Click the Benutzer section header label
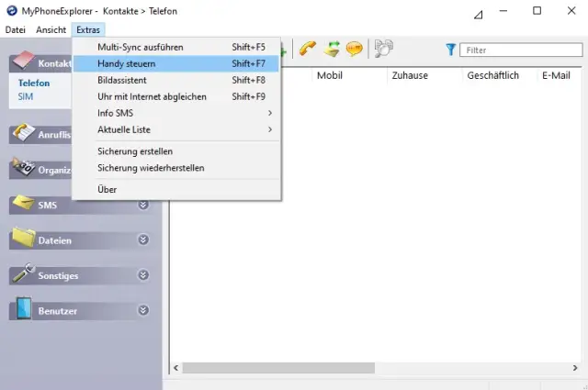Screen dimensions: 588x390 click(58, 311)
